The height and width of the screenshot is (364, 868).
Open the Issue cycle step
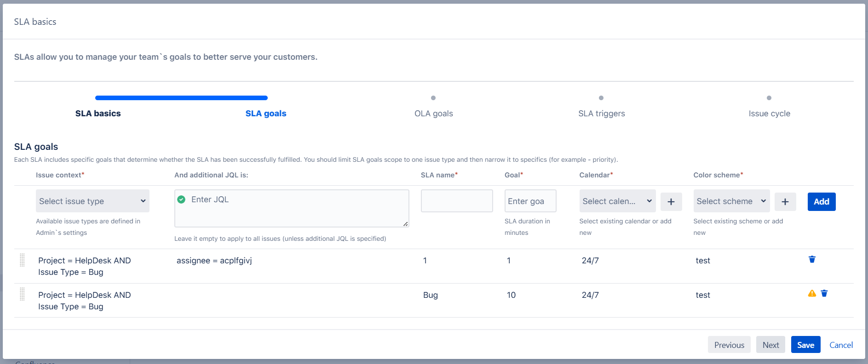click(769, 114)
